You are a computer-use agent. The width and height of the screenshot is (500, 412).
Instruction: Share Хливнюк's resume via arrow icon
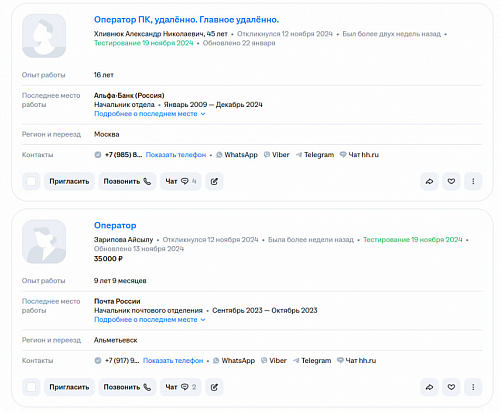click(429, 181)
